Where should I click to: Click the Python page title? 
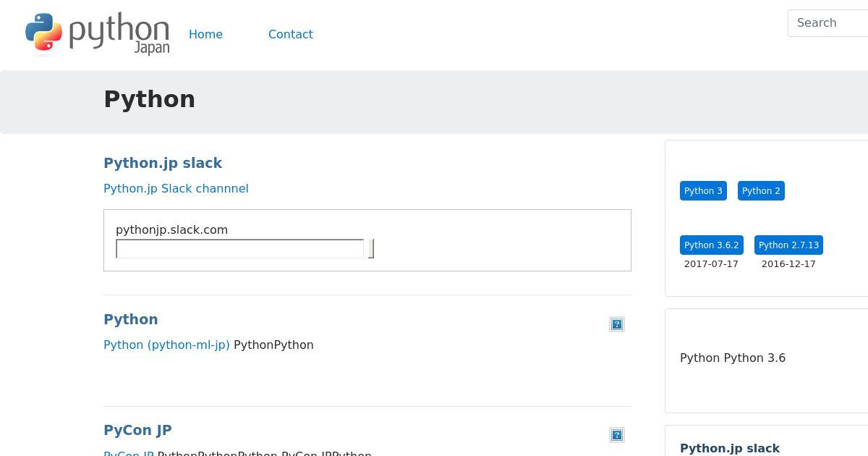[x=150, y=99]
